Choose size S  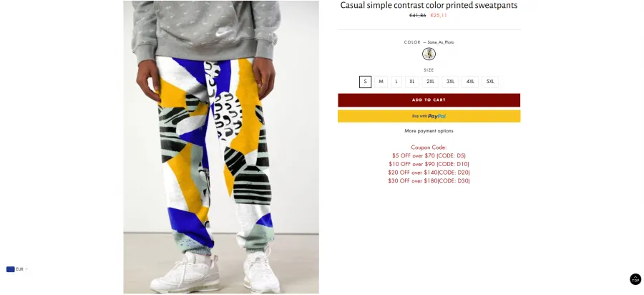[365, 82]
